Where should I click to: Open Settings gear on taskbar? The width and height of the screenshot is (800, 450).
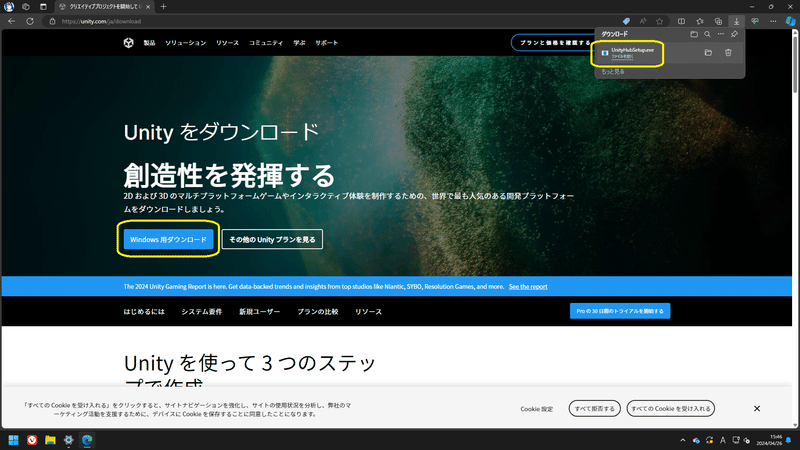pyautogui.click(x=68, y=440)
